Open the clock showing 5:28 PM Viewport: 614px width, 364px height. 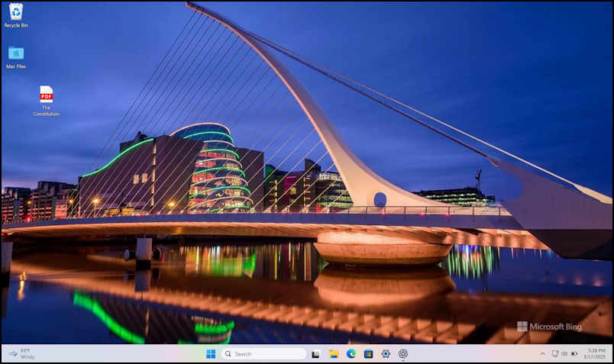tap(595, 354)
